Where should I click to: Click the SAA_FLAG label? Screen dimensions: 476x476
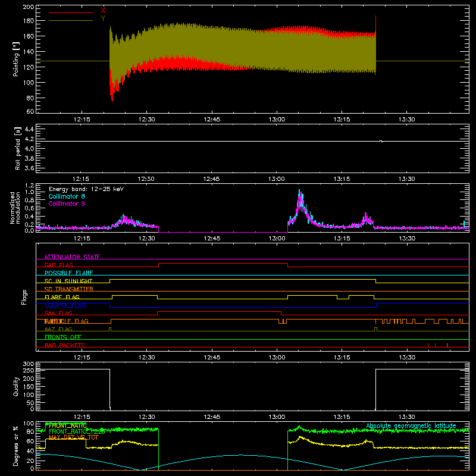[x=58, y=313]
